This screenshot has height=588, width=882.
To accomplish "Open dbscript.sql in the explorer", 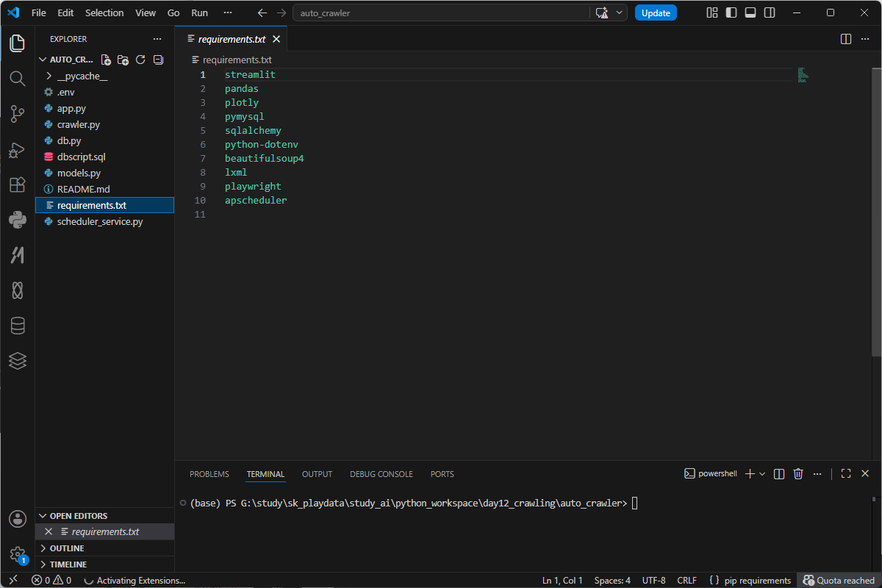I will point(104,157).
